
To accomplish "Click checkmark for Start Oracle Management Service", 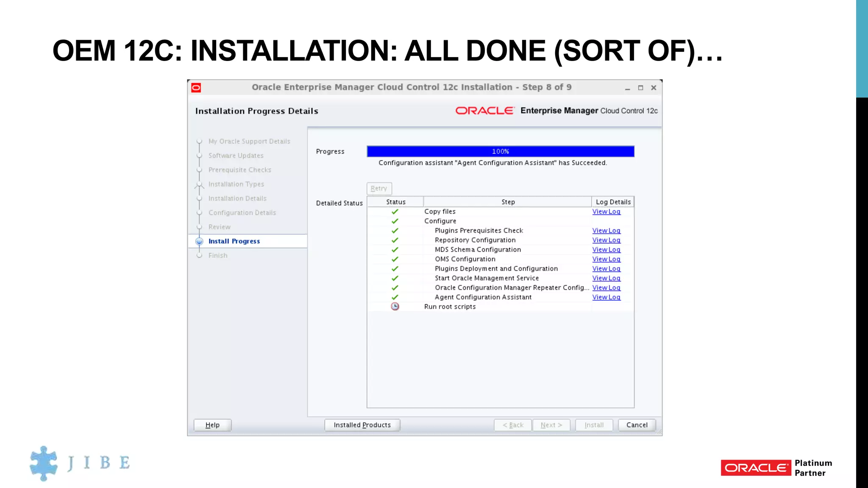I will [x=395, y=278].
